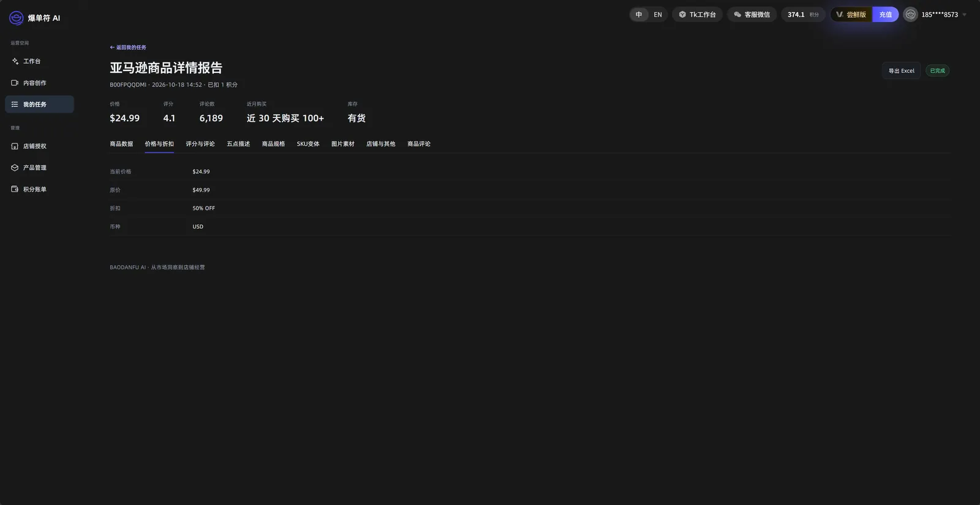Open 店铺授权 icon in sidebar

[x=15, y=146]
